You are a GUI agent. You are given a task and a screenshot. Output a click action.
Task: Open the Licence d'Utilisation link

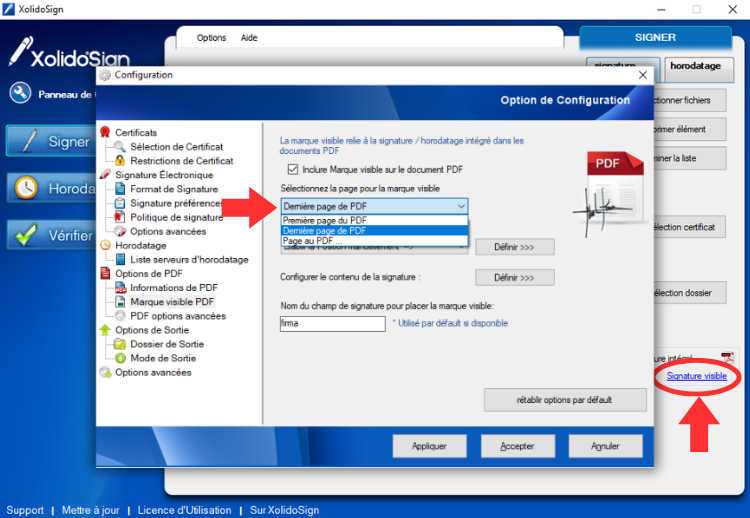pos(184,510)
